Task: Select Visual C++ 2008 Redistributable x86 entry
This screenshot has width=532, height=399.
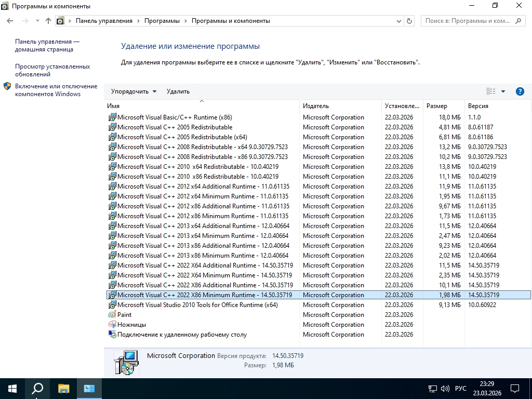Action: tap(318, 157)
